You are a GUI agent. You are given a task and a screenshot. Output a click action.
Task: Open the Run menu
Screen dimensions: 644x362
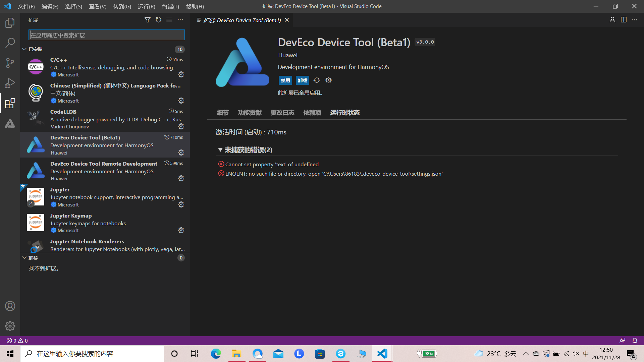(x=147, y=6)
